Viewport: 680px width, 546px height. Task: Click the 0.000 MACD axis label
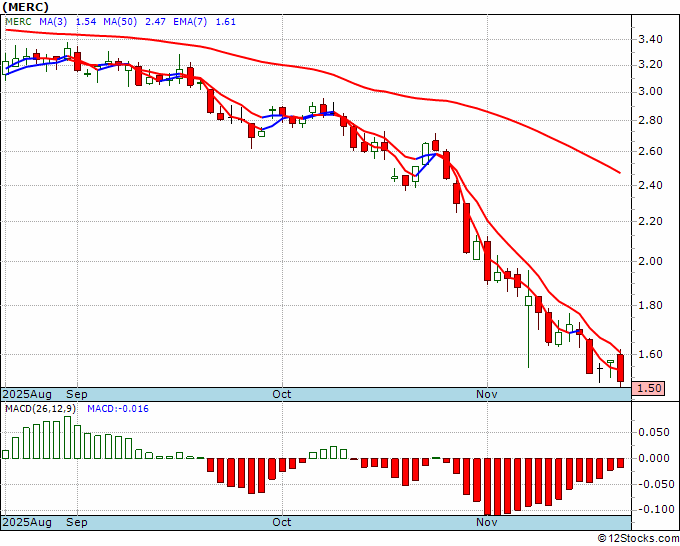pos(654,458)
